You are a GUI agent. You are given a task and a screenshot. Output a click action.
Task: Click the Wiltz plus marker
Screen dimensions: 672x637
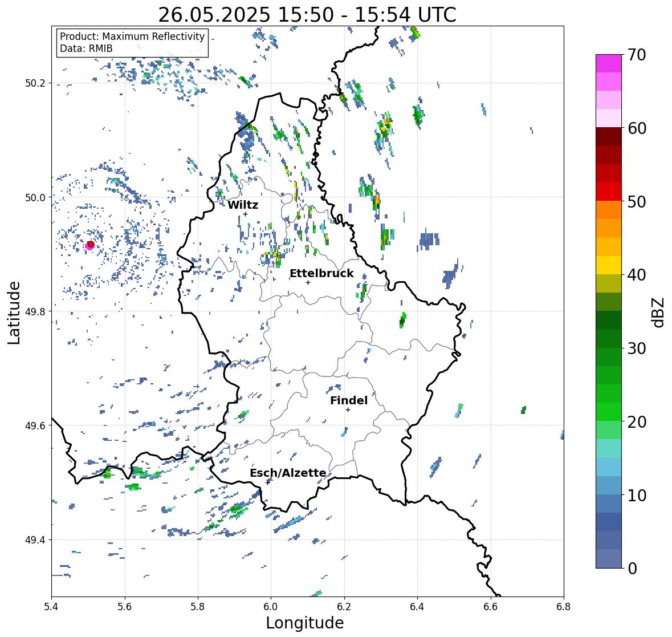(245, 214)
